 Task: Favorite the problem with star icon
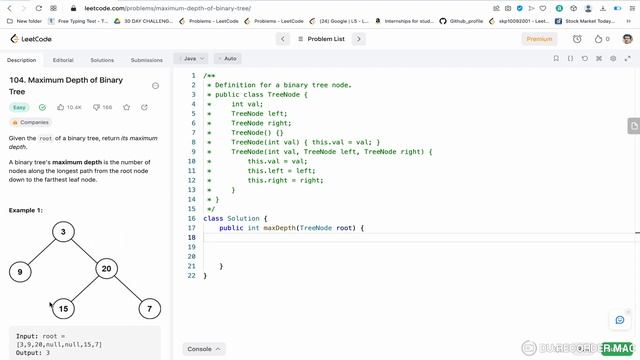[127, 107]
